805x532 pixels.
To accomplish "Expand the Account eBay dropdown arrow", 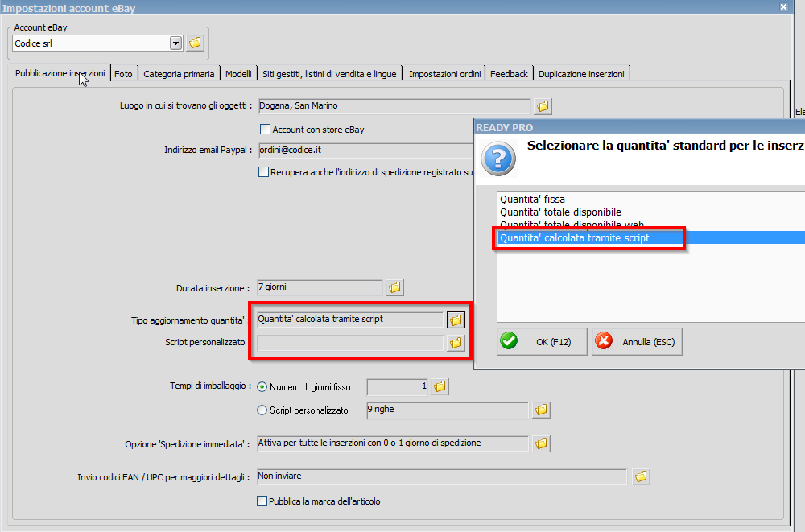I will pos(176,43).
